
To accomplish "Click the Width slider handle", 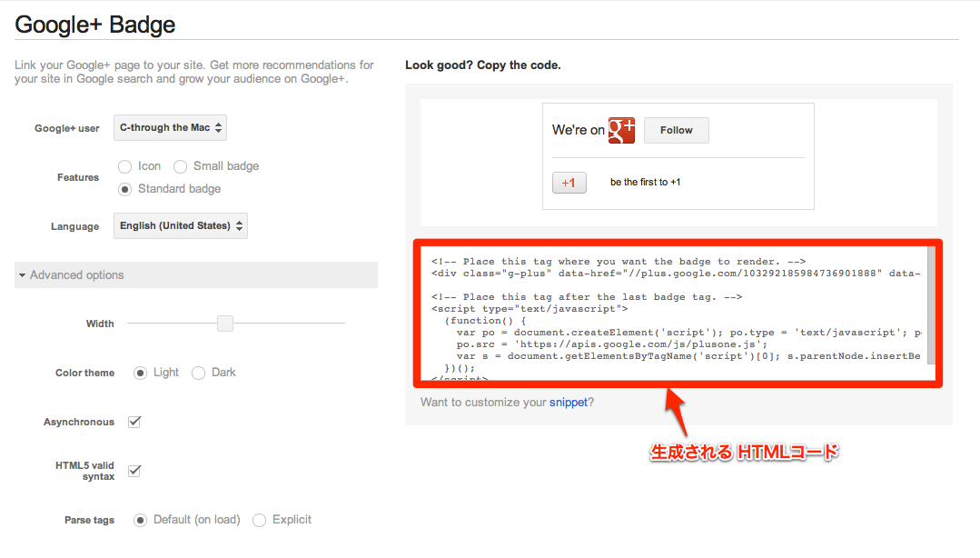I will [x=225, y=324].
